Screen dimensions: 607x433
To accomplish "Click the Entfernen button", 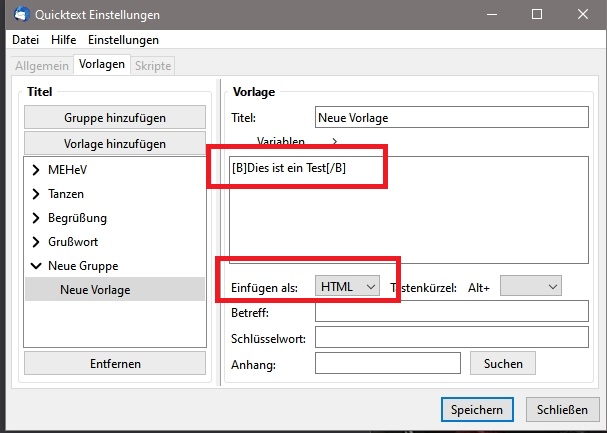I will point(115,363).
